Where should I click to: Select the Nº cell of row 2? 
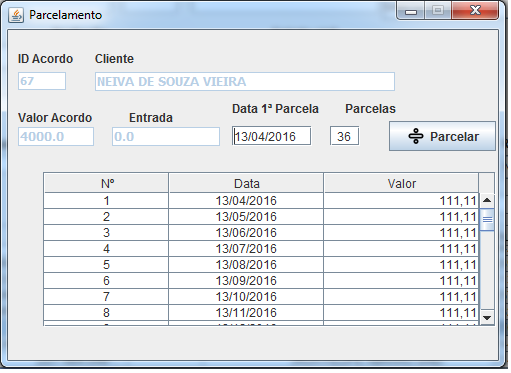pos(106,217)
